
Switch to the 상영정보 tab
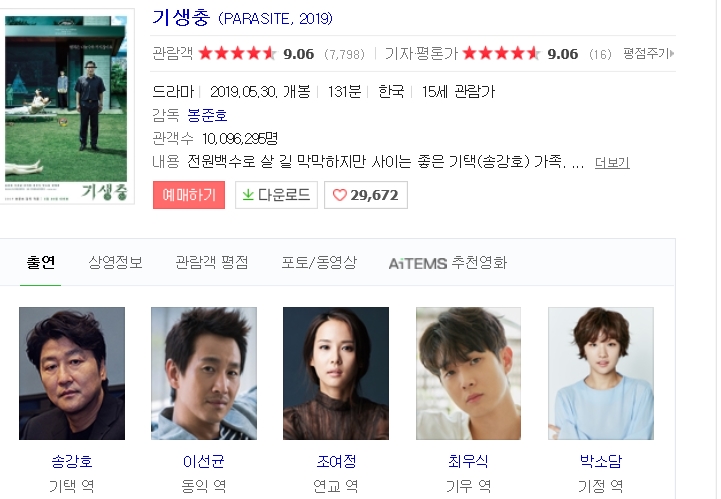tap(115, 263)
